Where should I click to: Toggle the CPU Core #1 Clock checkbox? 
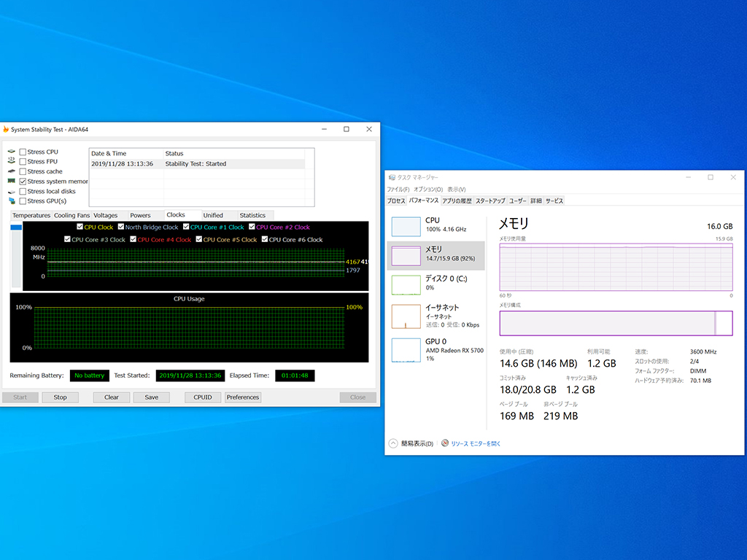(186, 227)
